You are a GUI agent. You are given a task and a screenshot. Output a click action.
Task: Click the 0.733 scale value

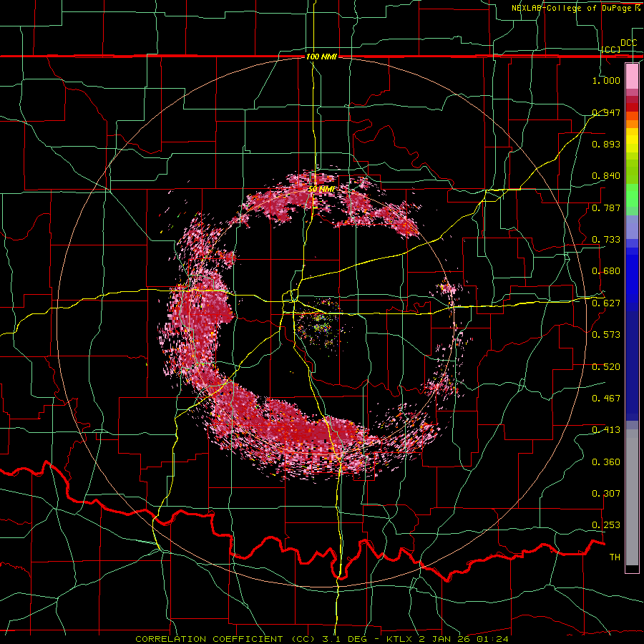(606, 239)
